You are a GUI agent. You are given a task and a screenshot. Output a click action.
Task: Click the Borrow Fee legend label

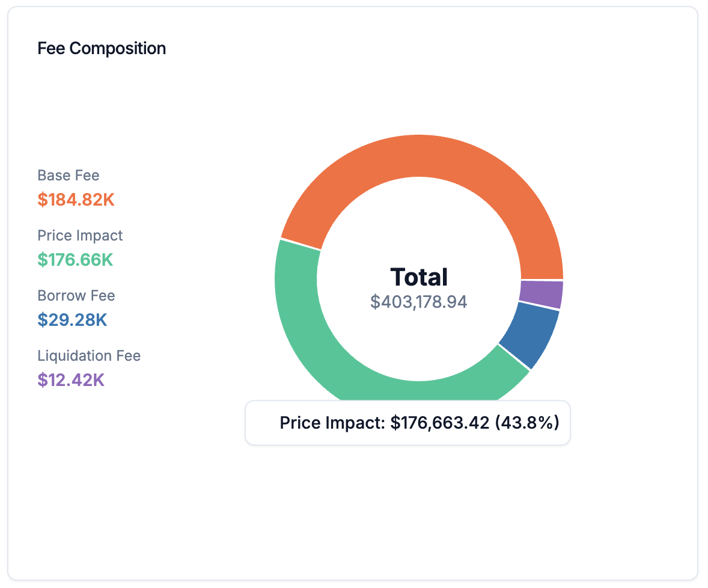tap(76, 295)
